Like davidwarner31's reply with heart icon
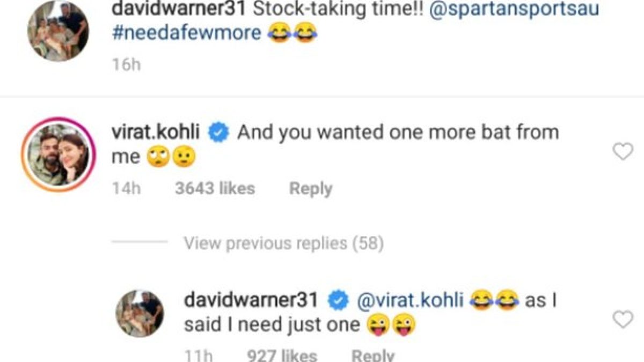The height and width of the screenshot is (362, 644). point(623,320)
